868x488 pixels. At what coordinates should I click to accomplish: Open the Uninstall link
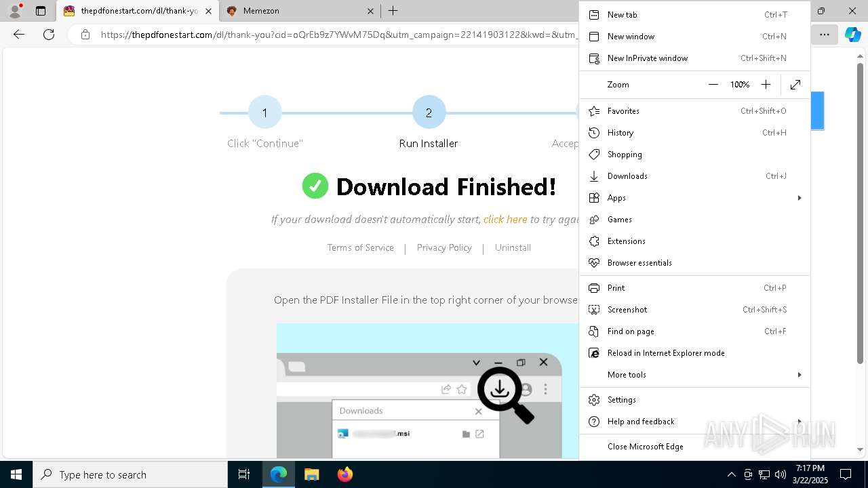(x=513, y=247)
